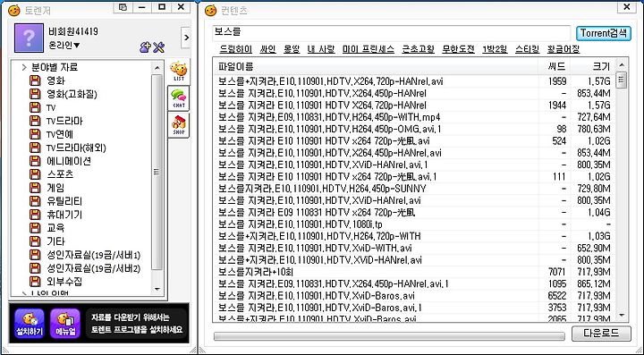This screenshot has width=644, height=355.
Task: Click the category tree scroll up arrow
Action: (157, 67)
